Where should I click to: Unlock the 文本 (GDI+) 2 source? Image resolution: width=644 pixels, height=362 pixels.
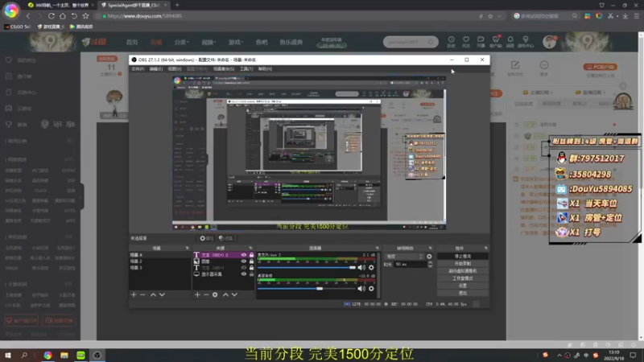point(251,255)
